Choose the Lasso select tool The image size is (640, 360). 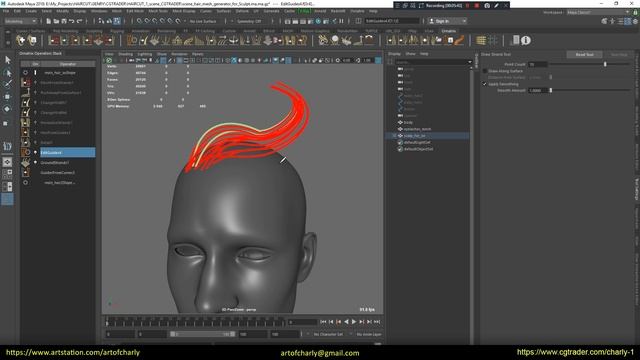pyautogui.click(x=7, y=73)
